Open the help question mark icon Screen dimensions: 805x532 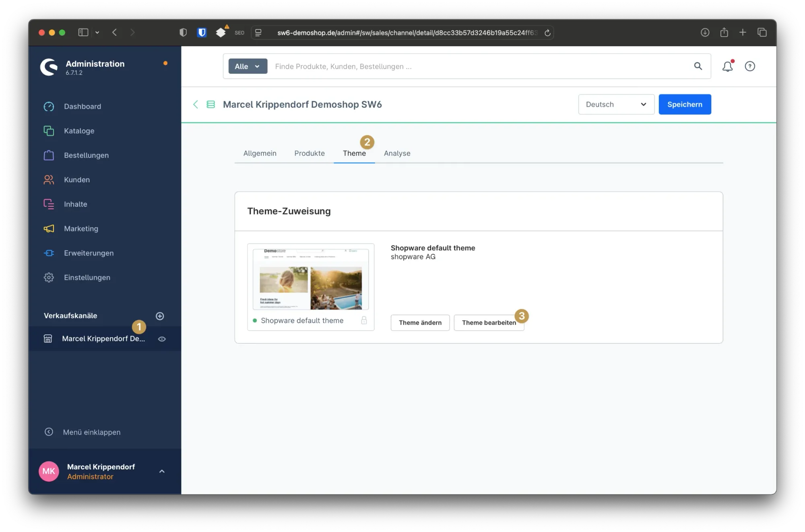click(749, 66)
